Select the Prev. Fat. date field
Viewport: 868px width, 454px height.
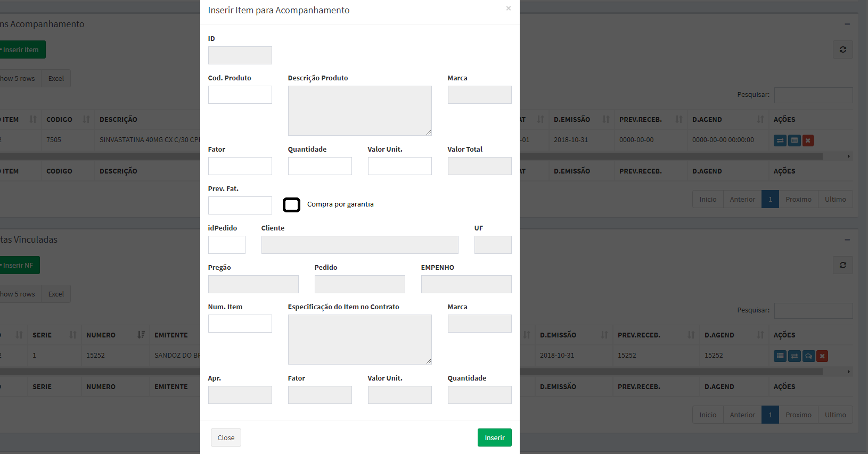coord(240,205)
